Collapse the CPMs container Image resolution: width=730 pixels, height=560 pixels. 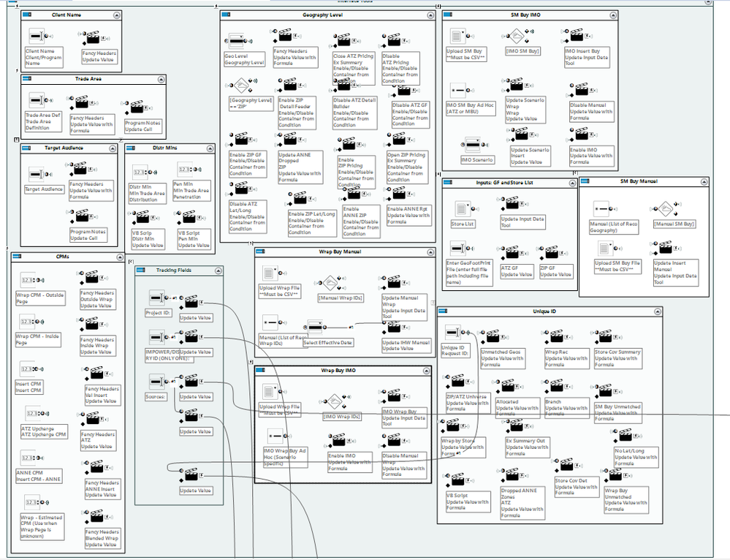[120, 257]
